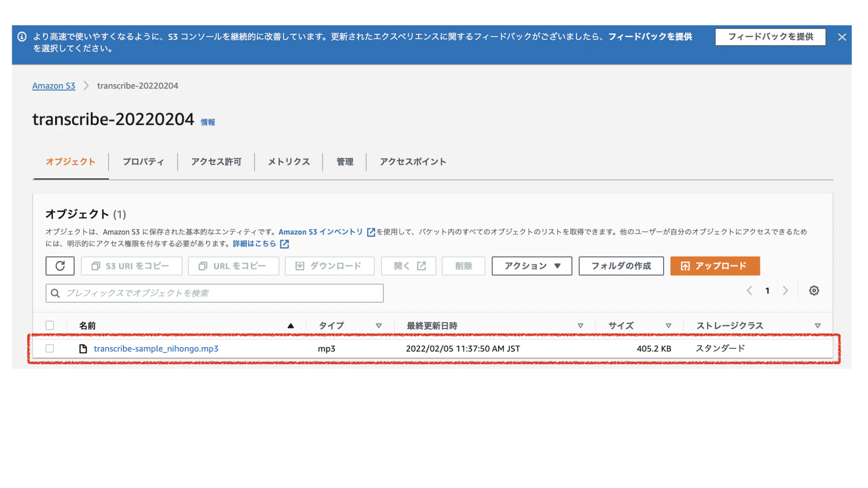Viewport: 868px width, 488px height.
Task: Click the info icon in the banner
Action: (x=22, y=37)
